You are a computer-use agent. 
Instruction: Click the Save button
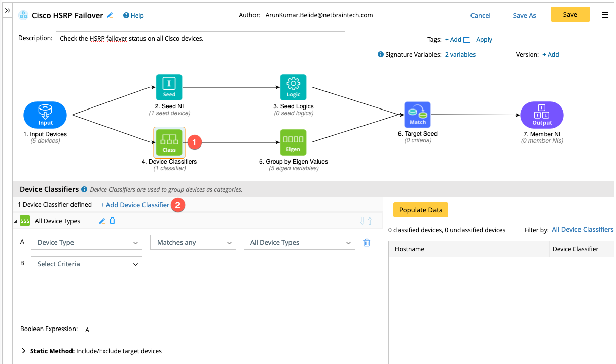(x=570, y=14)
